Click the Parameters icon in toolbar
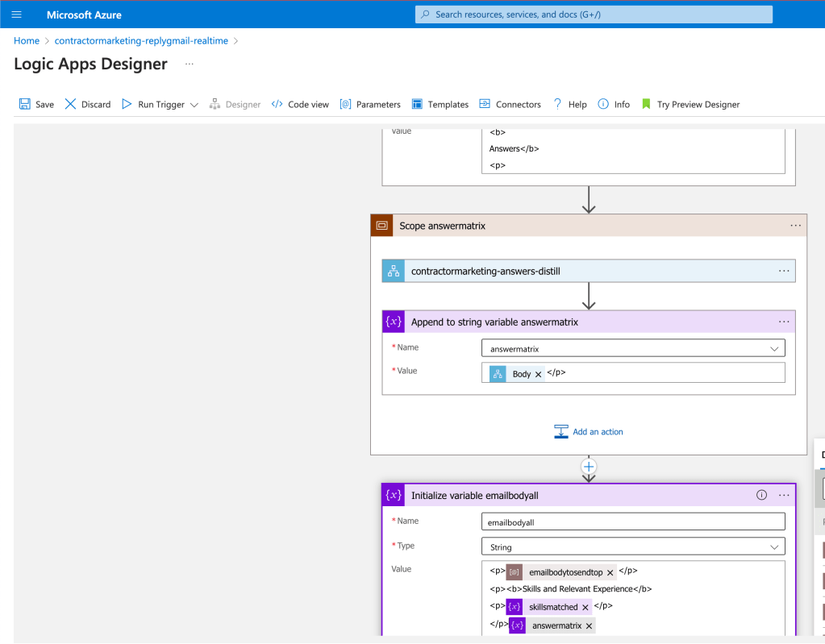The width and height of the screenshot is (825, 644). pos(345,104)
